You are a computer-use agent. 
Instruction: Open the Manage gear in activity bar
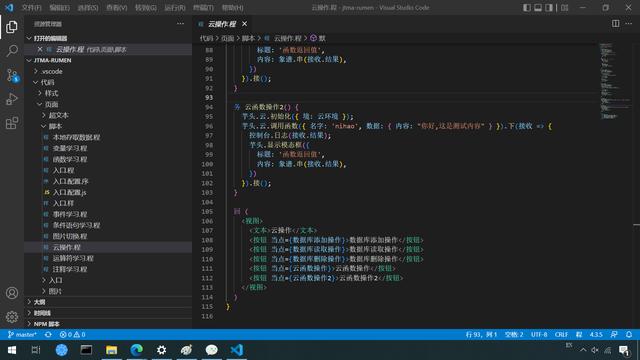click(x=12, y=317)
